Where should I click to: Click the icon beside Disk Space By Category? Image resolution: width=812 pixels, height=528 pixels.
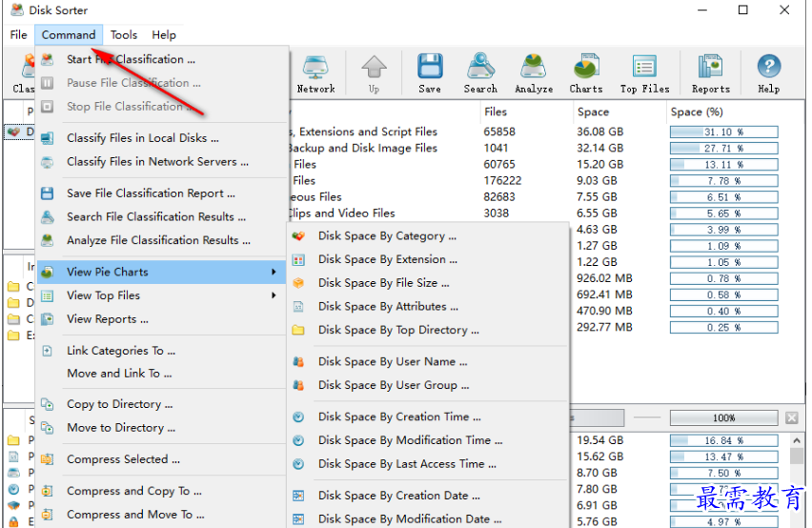click(298, 236)
